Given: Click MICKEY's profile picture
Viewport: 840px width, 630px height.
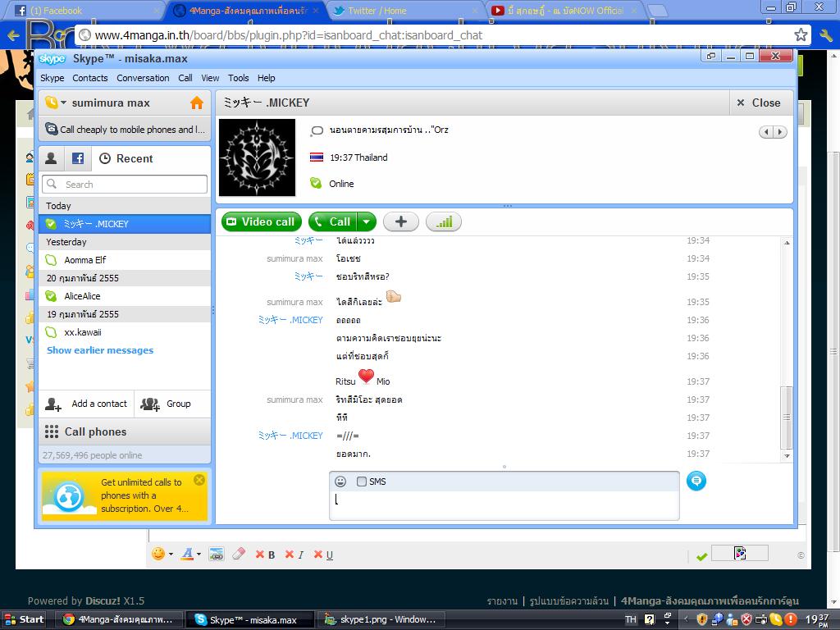Looking at the screenshot, I should (257, 157).
